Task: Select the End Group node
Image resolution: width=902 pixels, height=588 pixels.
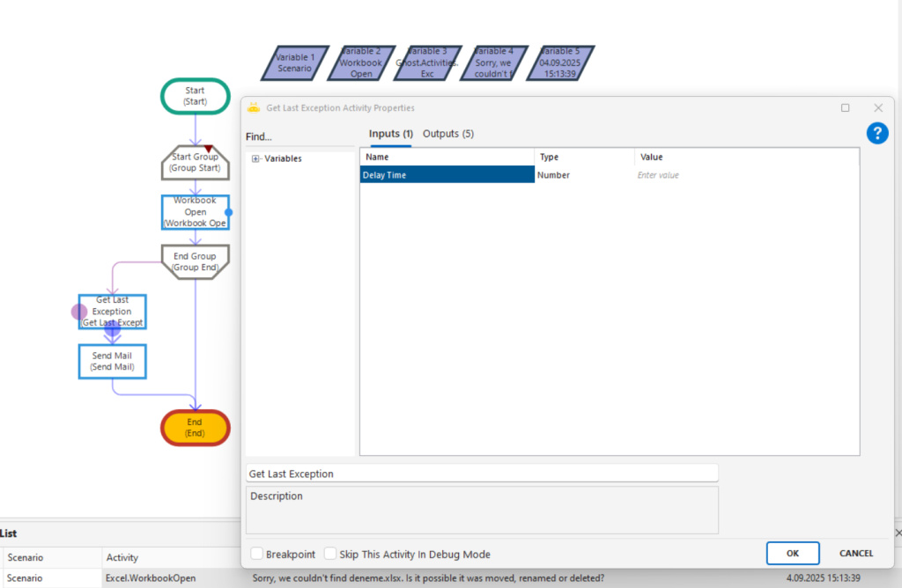Action: click(x=195, y=261)
